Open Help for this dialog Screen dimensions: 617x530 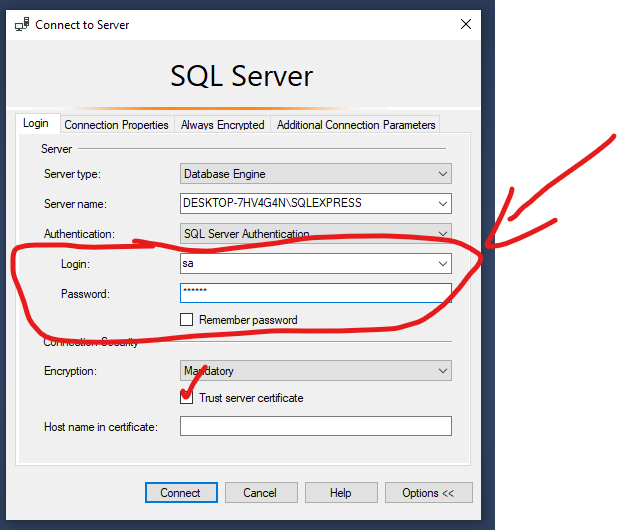pyautogui.click(x=341, y=493)
